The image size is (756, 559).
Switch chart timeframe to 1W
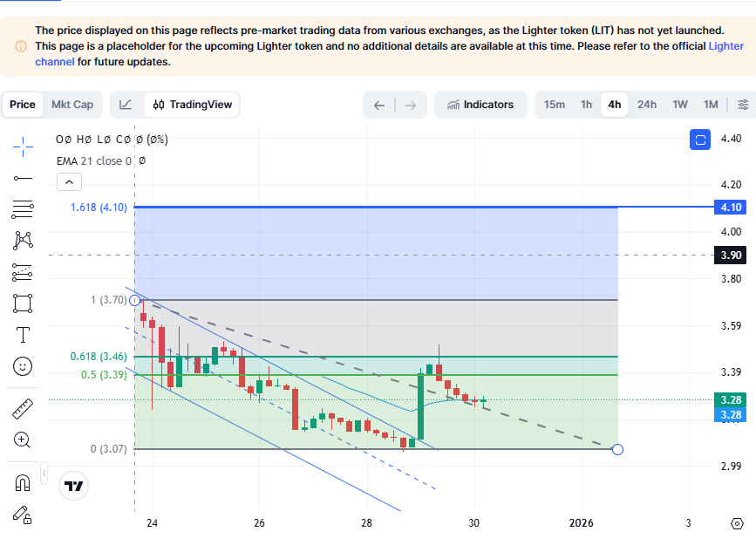click(x=679, y=104)
